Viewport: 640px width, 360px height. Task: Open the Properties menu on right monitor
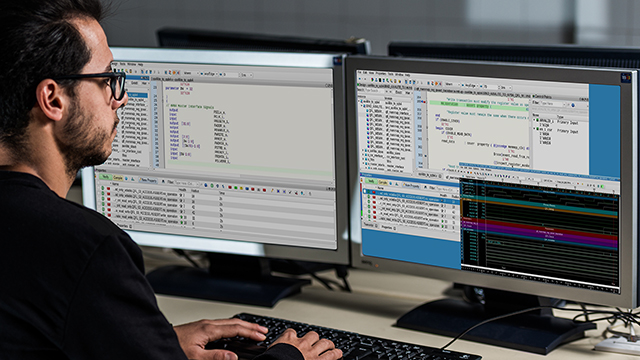[x=380, y=73]
